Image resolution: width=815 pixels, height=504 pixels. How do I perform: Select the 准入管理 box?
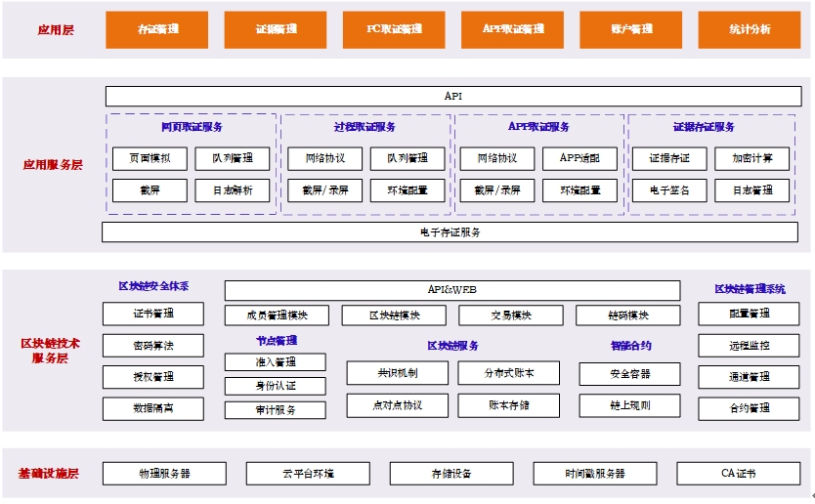point(276,362)
